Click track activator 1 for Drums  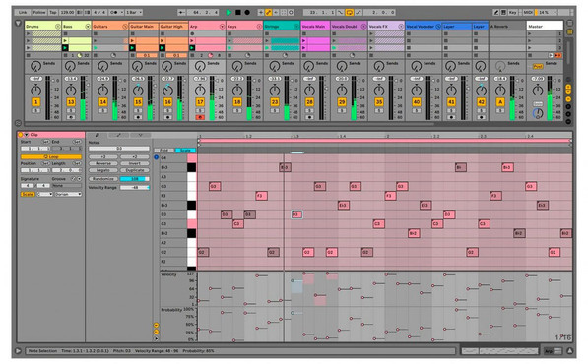coord(36,102)
